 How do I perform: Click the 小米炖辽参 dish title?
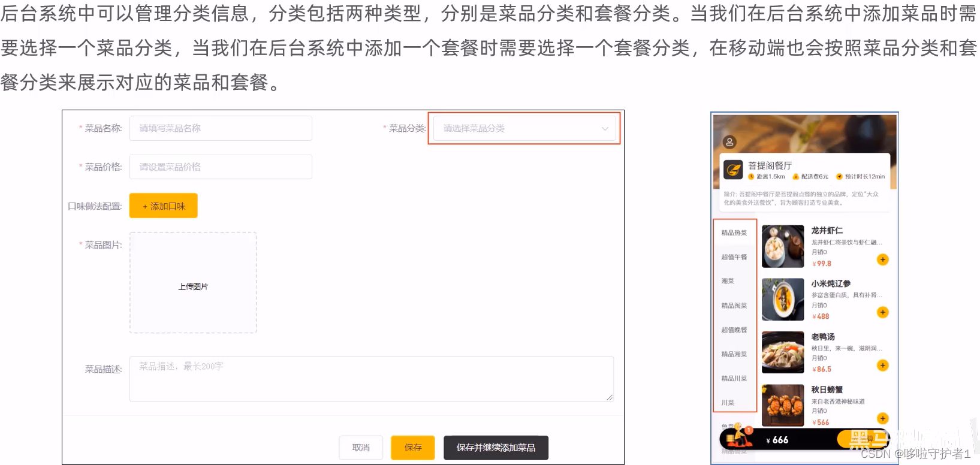point(831,283)
